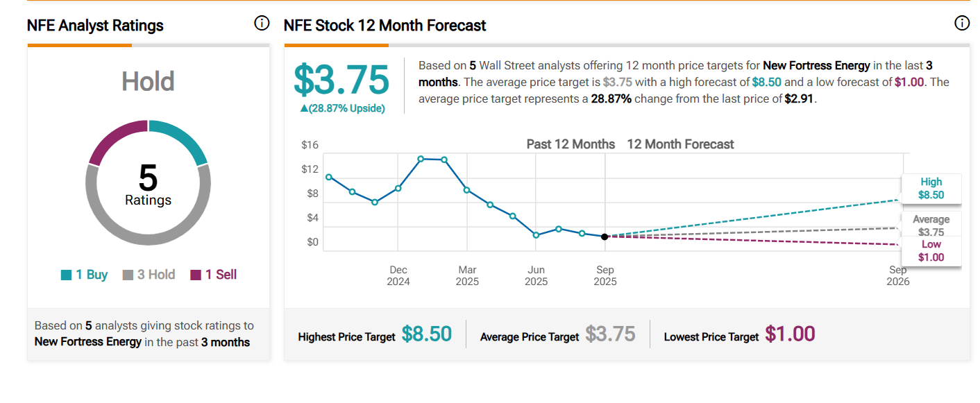Click info icon beside NFE Analyst Ratings
The image size is (980, 403).
click(262, 24)
